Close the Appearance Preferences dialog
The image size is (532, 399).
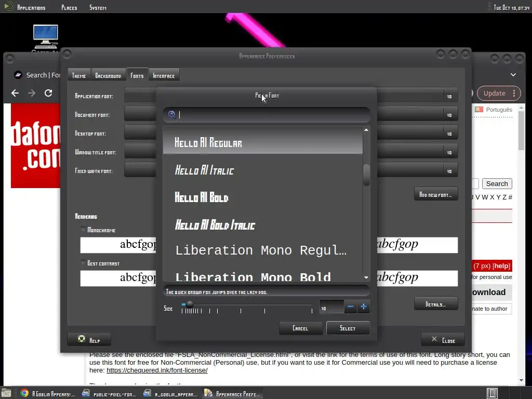pos(443,340)
